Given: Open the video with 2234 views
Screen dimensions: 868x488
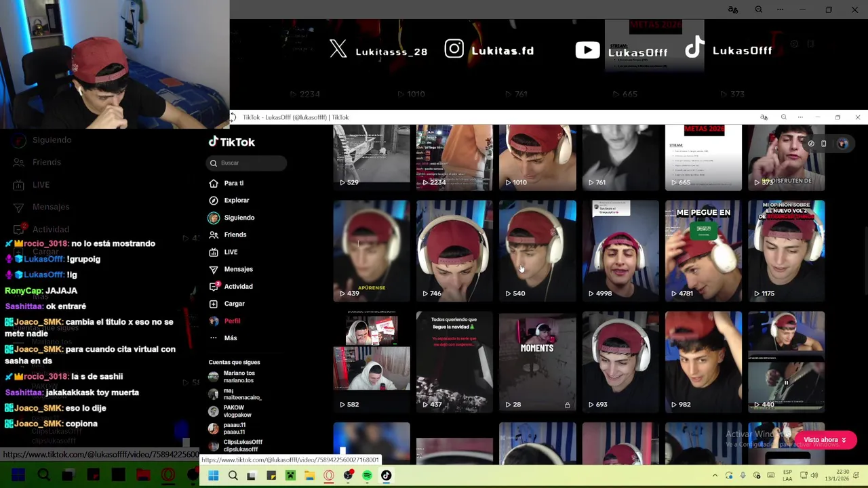Looking at the screenshot, I should click(x=454, y=157).
